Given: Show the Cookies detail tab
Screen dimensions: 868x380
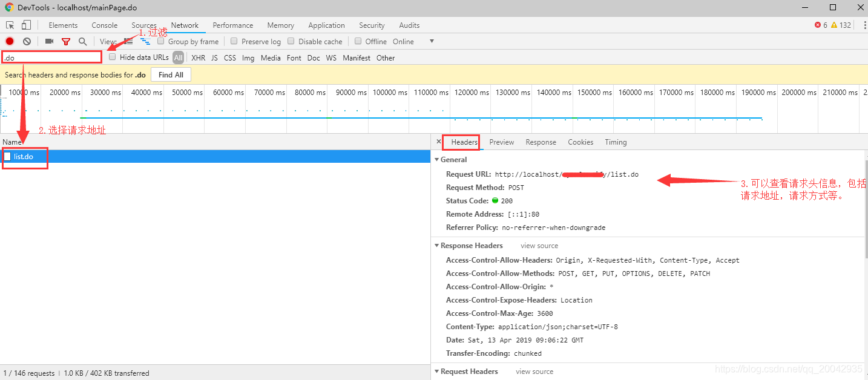Looking at the screenshot, I should 580,142.
